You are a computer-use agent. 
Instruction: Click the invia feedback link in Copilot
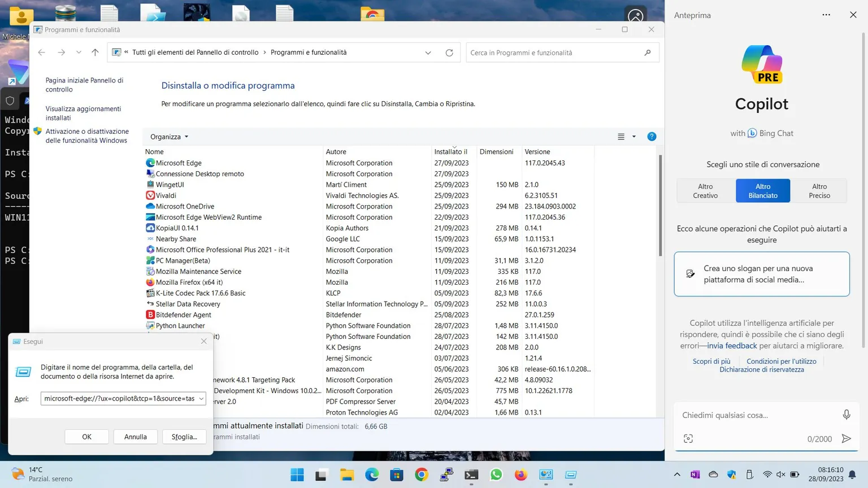pos(732,345)
